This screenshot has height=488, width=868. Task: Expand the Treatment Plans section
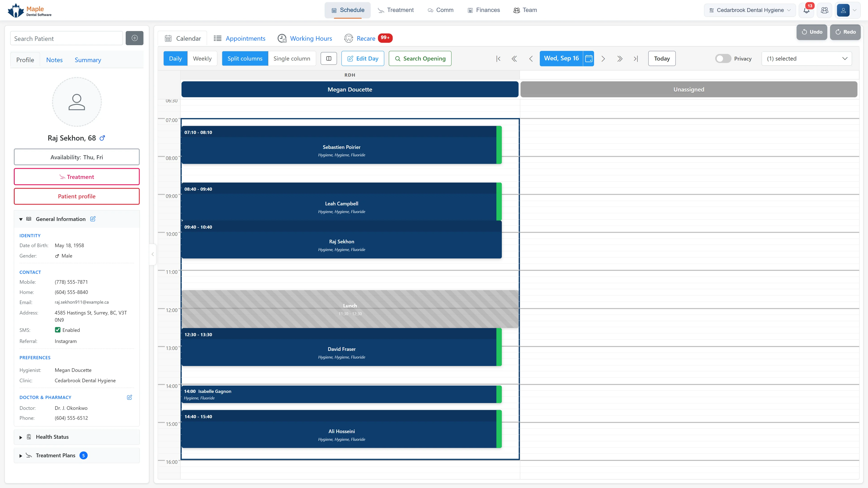pos(21,456)
